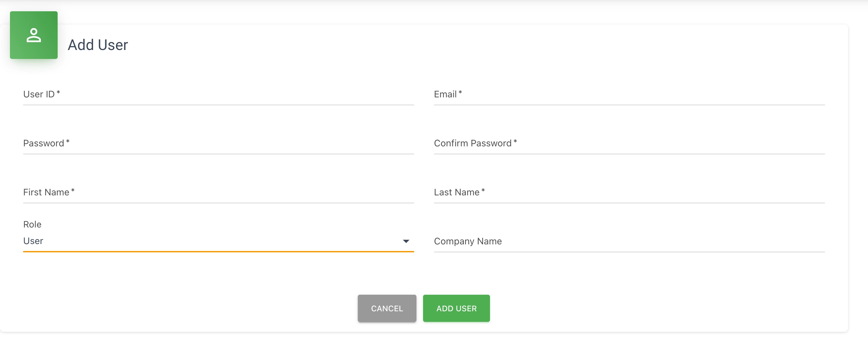Click the Confirm Password label

pyautogui.click(x=473, y=143)
